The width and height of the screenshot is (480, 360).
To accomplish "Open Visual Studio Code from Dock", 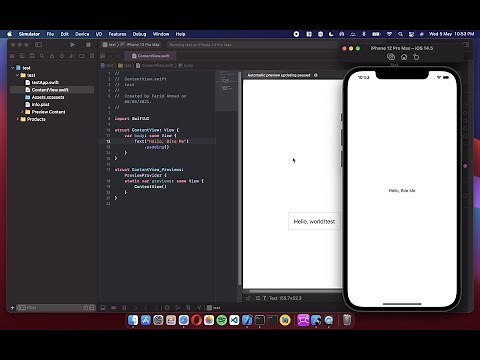I will point(234,320).
